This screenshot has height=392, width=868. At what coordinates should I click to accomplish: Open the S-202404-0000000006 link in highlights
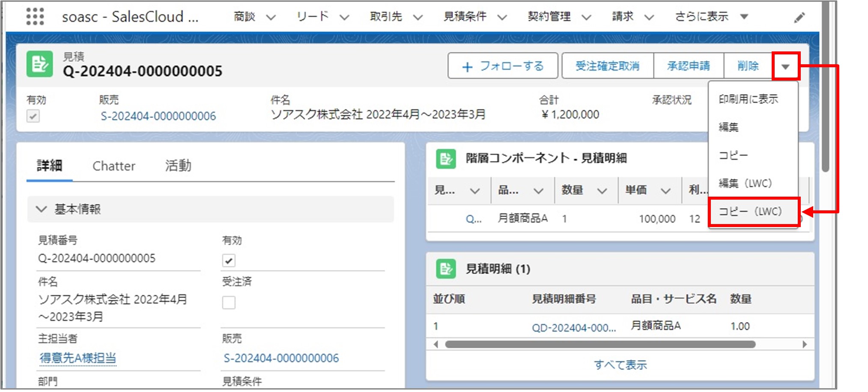click(158, 116)
